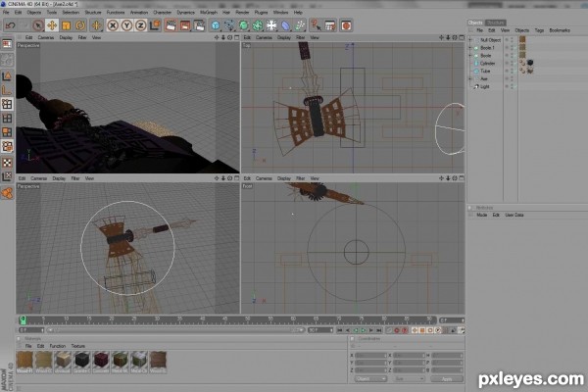This screenshot has width=588, height=392.
Task: Maximize the Top viewport toggle icon
Action: click(x=462, y=37)
